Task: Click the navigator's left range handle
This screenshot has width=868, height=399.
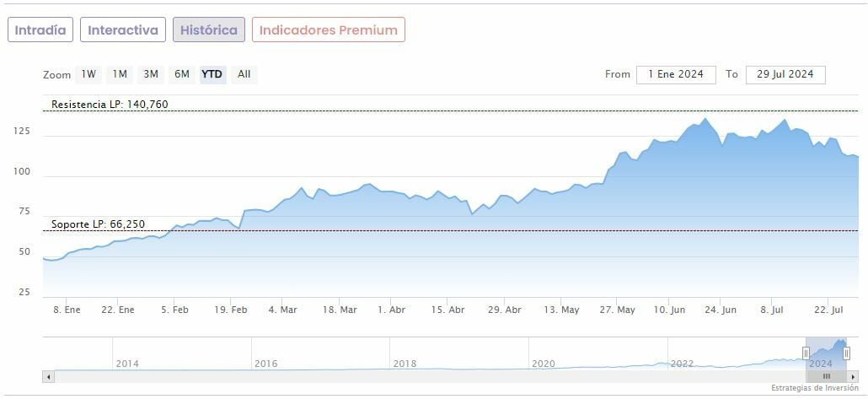Action: 806,353
